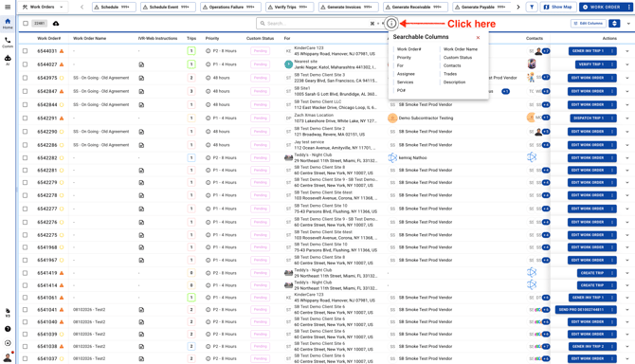Click assignee icon for kemraj Nathoo

click(x=392, y=158)
